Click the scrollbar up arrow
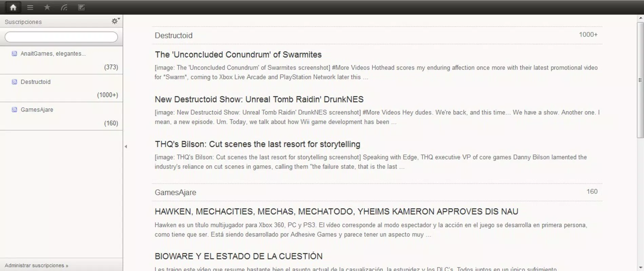 (x=640, y=18)
